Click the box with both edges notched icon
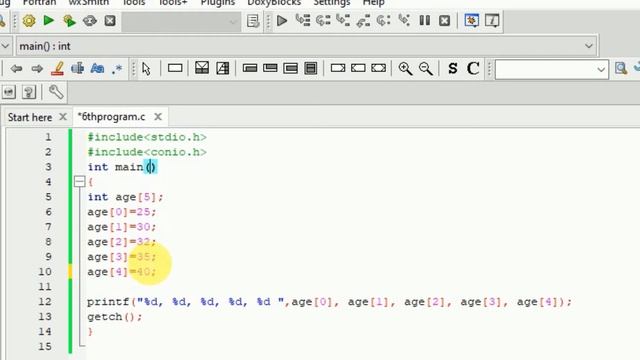Image resolution: width=640 pixels, height=360 pixels. click(378, 68)
